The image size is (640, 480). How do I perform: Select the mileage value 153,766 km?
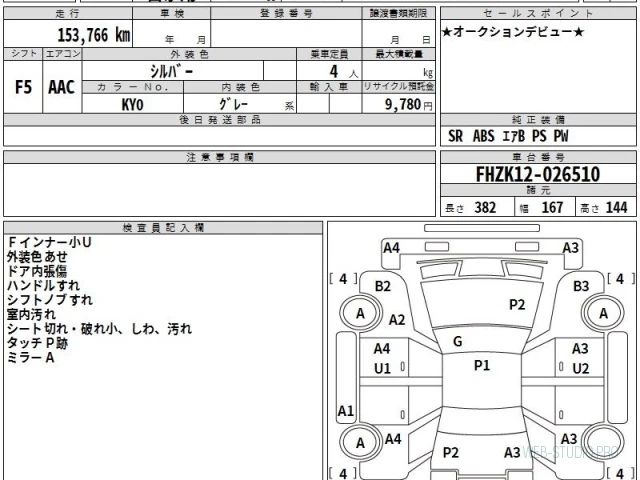click(x=94, y=35)
